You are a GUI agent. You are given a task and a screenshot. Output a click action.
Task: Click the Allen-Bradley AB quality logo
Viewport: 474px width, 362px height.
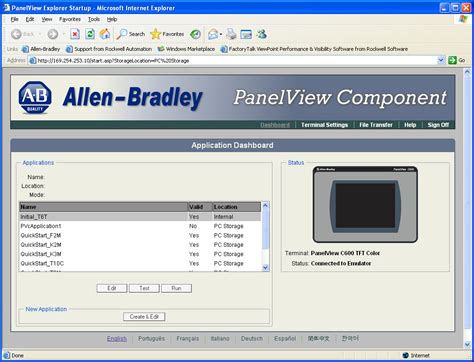35,97
